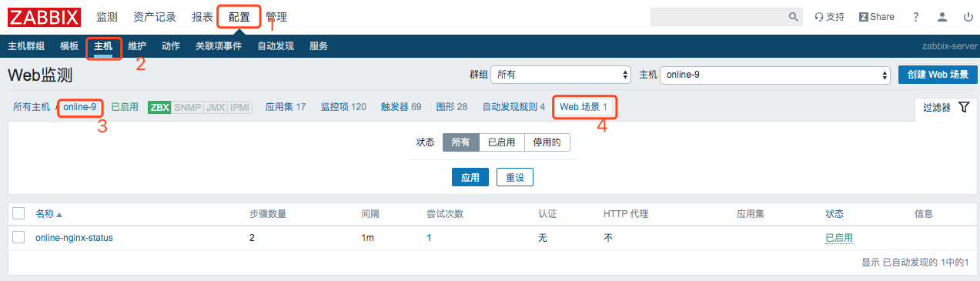Click the IPMI availability badge
The image size is (980, 281).
(x=239, y=107)
